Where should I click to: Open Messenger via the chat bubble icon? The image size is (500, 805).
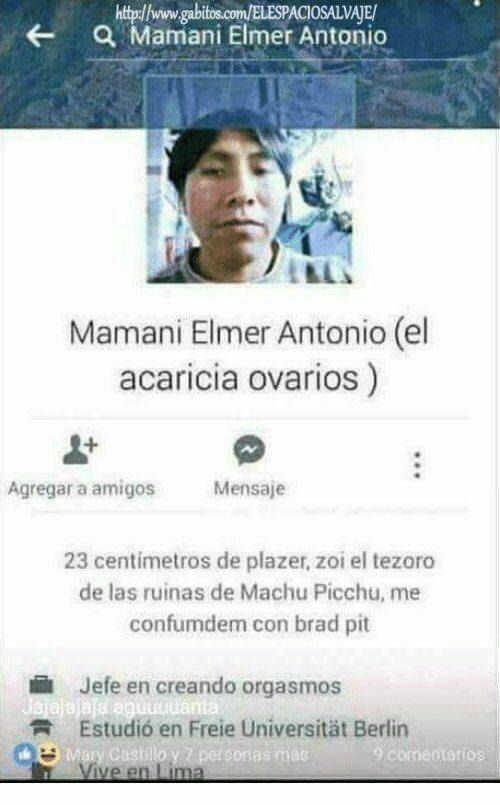(249, 450)
